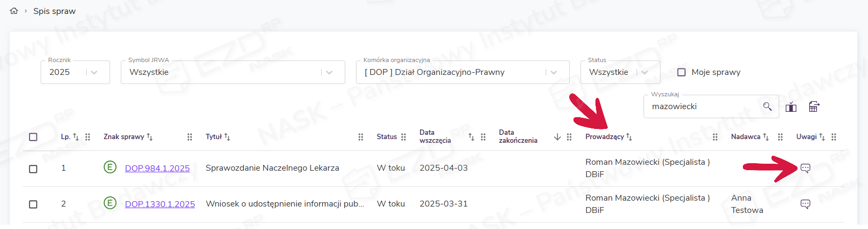Click the column settings icon beside search
868x229 pixels.
coord(791,107)
